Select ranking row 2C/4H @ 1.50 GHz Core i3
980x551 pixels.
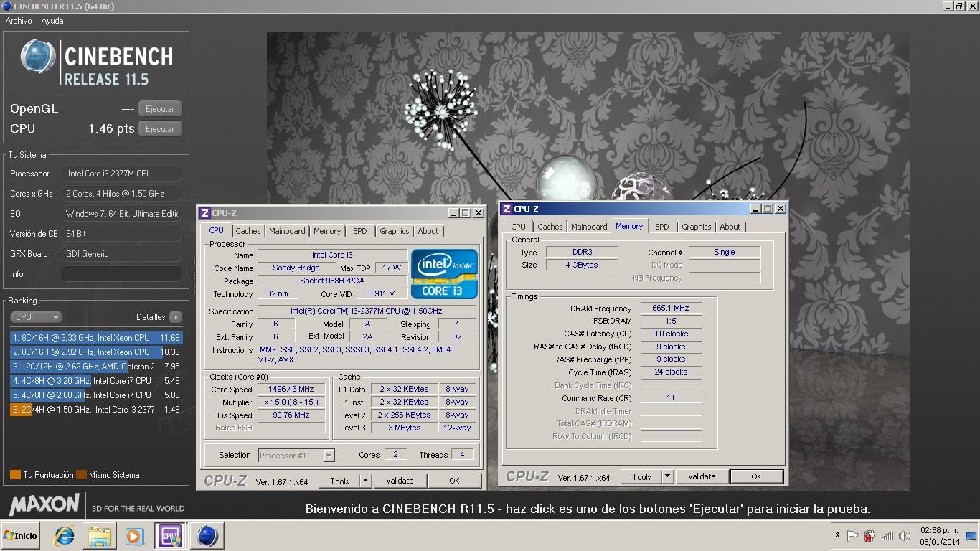96,410
